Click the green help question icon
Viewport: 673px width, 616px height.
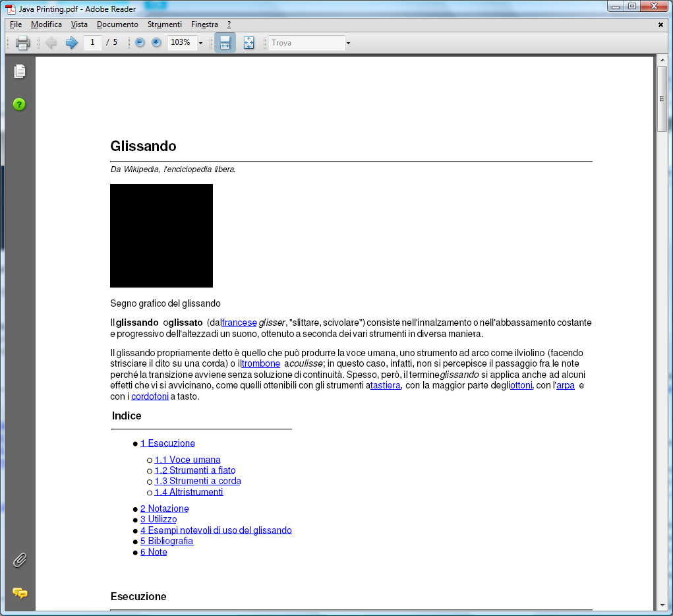pyautogui.click(x=20, y=104)
